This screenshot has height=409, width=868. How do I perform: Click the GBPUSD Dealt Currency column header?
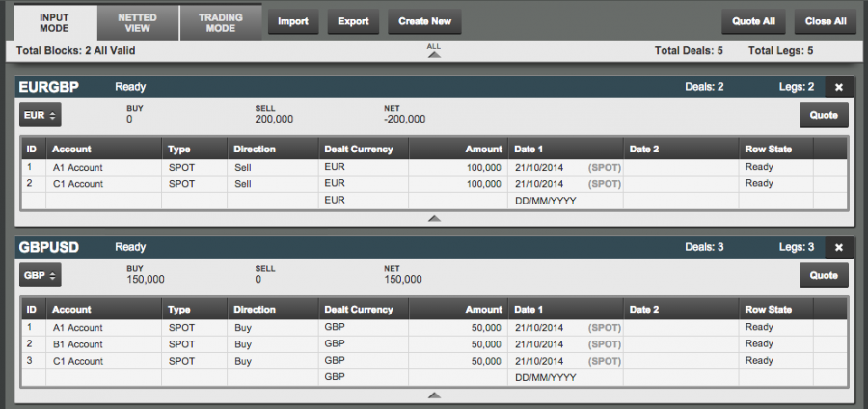[x=364, y=310]
